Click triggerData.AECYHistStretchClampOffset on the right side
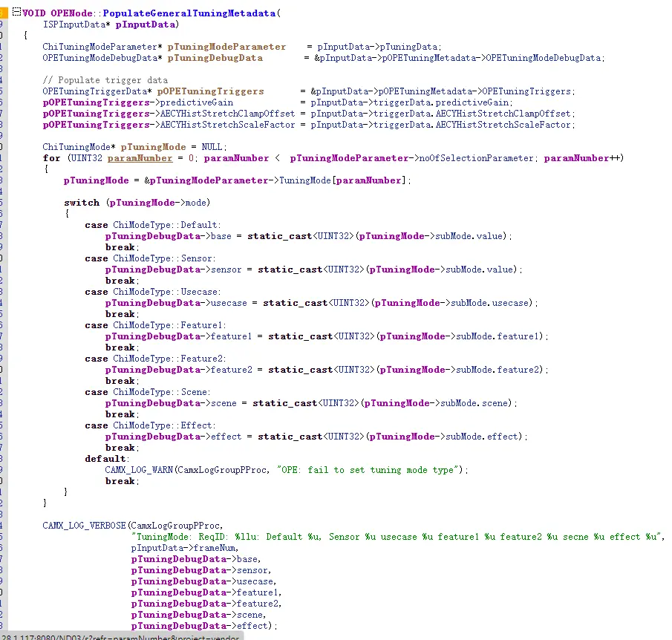 pos(472,114)
